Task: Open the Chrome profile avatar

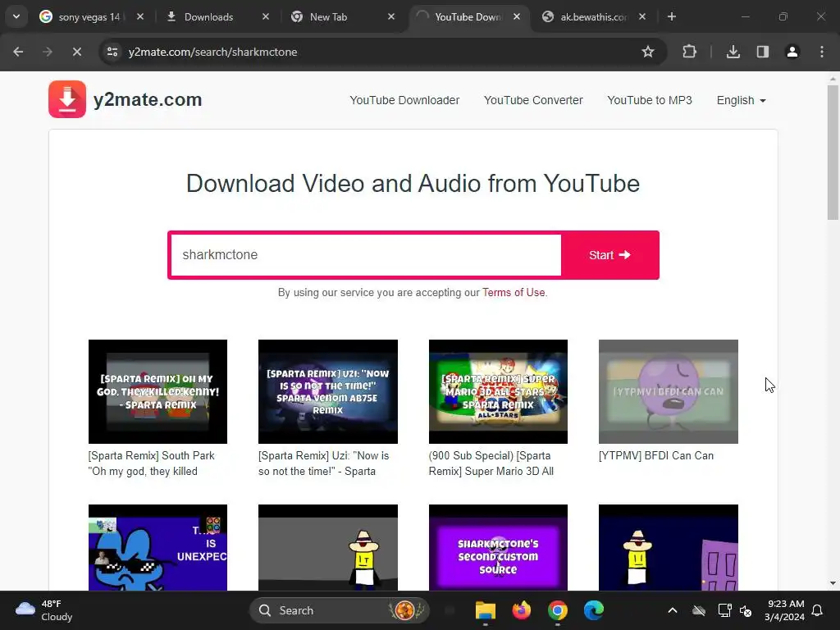Action: click(x=792, y=52)
